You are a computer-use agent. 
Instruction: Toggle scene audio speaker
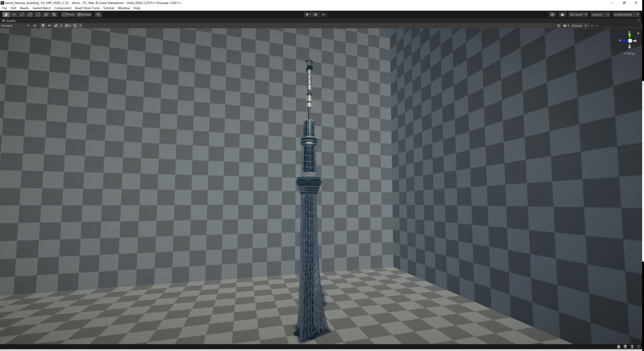49,26
